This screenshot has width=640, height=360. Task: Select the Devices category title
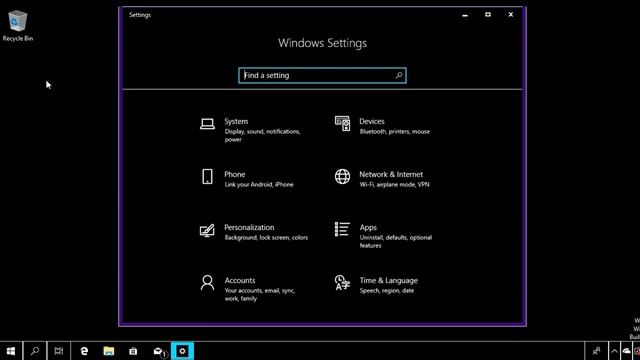tap(372, 121)
